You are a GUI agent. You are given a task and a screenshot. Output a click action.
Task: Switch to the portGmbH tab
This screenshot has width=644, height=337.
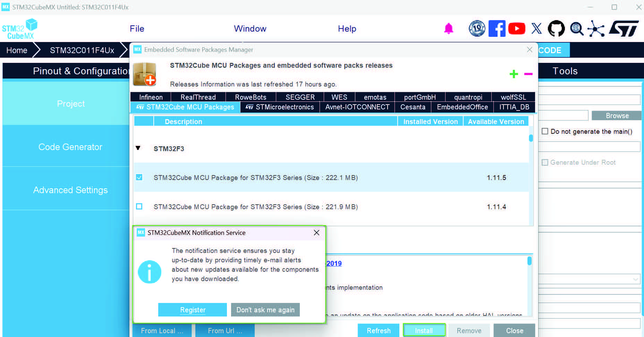coord(420,97)
